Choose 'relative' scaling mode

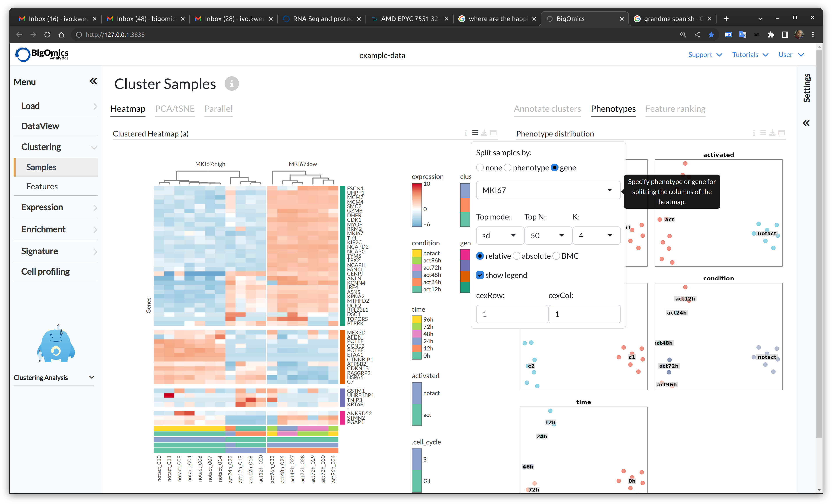click(x=480, y=256)
